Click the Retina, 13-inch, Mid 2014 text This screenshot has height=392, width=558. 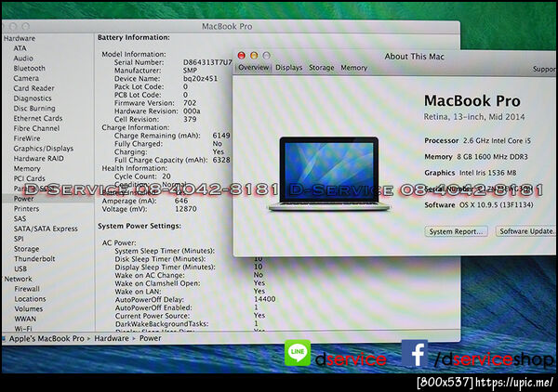tap(474, 117)
